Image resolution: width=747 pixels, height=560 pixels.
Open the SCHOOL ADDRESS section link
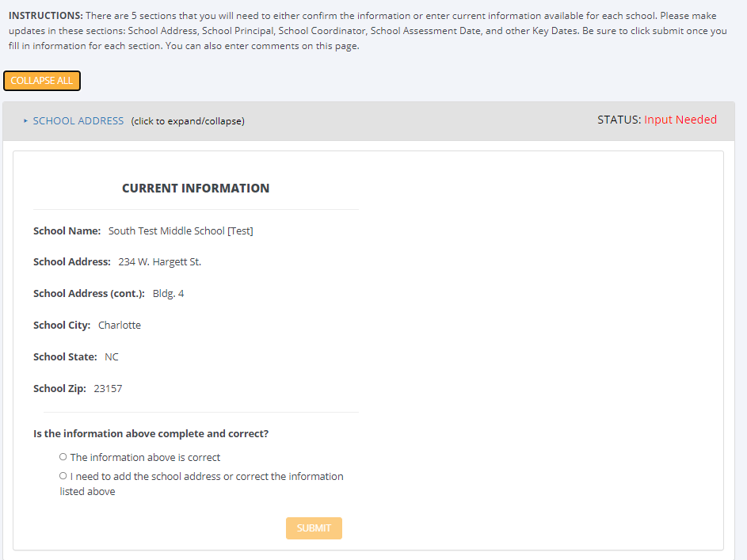[78, 121]
